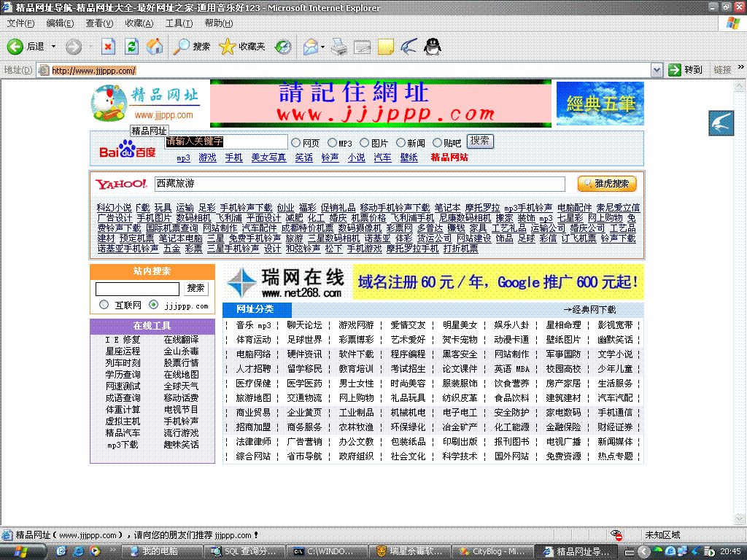The width and height of the screenshot is (747, 560).
Task: Open the Mail icon dropdown arrow
Action: click(x=322, y=47)
